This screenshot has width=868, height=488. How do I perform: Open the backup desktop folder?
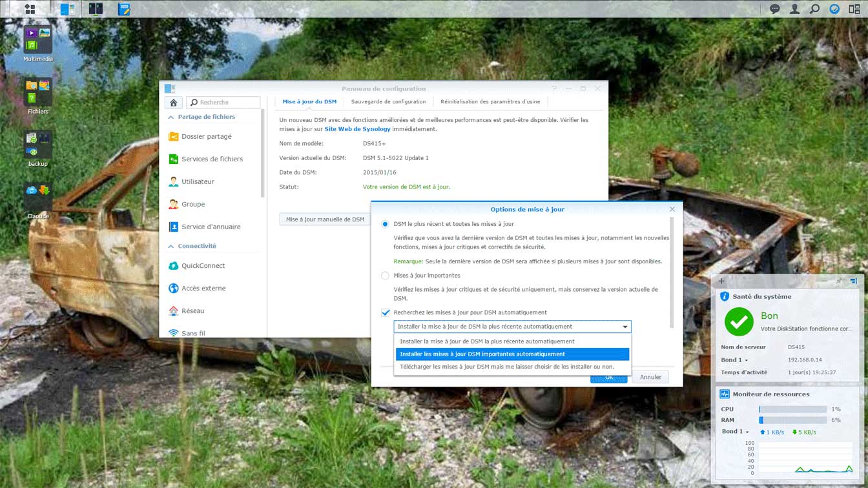click(38, 145)
